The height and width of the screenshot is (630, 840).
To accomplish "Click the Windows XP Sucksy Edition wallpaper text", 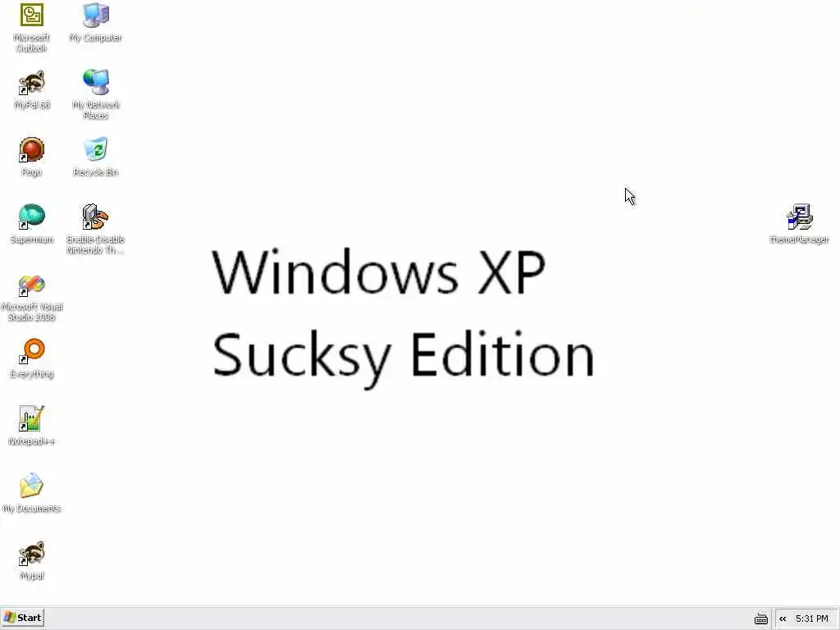I will pyautogui.click(x=404, y=316).
